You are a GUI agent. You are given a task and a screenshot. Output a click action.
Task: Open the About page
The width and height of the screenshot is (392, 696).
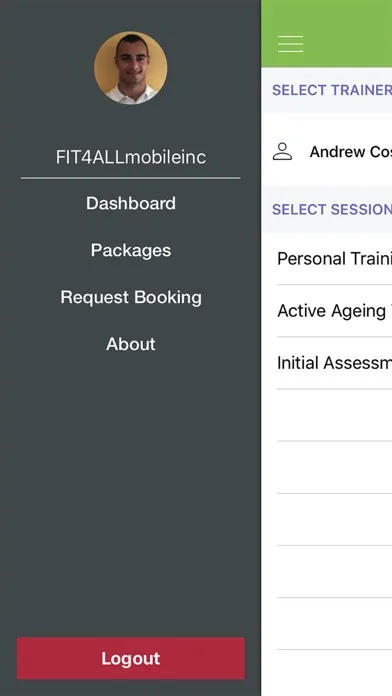click(x=131, y=344)
